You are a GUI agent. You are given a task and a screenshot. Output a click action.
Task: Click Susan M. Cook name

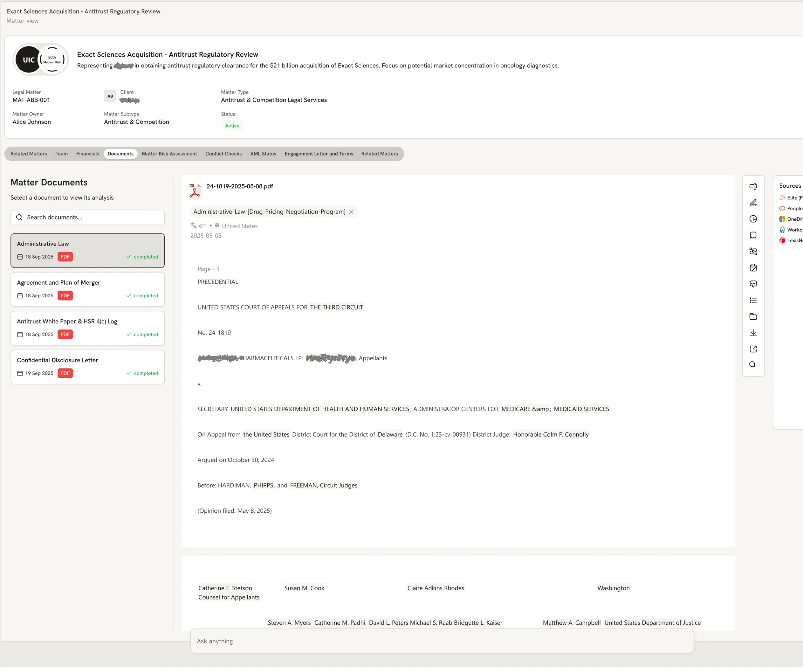click(304, 588)
